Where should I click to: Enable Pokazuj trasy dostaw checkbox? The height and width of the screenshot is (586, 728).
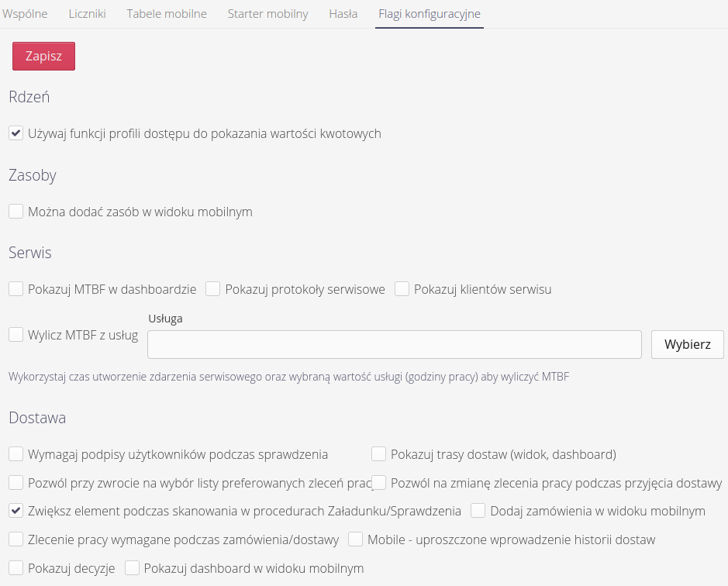tap(378, 454)
